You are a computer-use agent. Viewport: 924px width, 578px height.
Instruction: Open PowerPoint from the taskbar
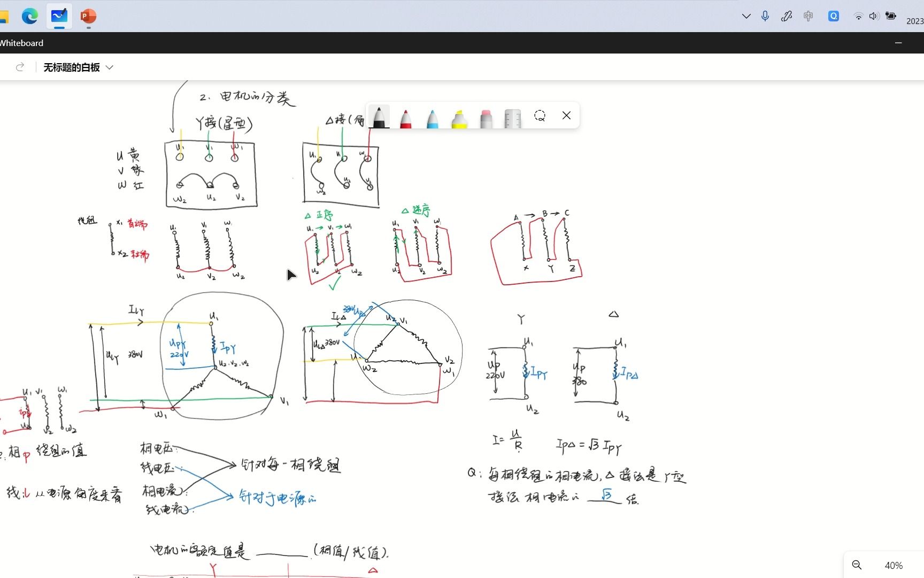tap(88, 16)
